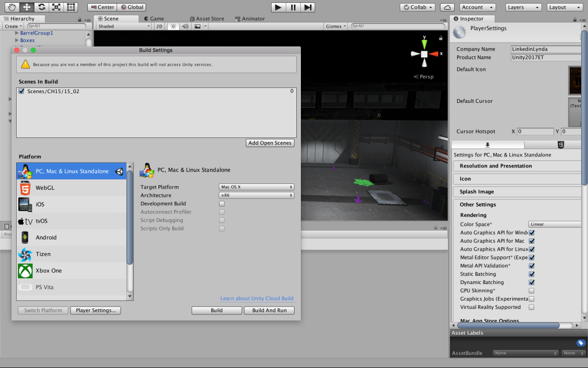The image size is (588, 368).
Task: Open Architecture dropdown
Action: (x=257, y=195)
